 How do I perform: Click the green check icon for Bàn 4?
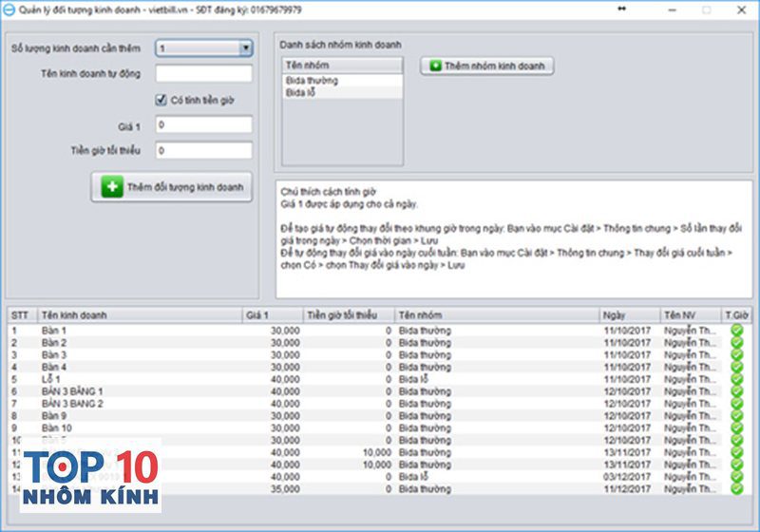pyautogui.click(x=736, y=367)
